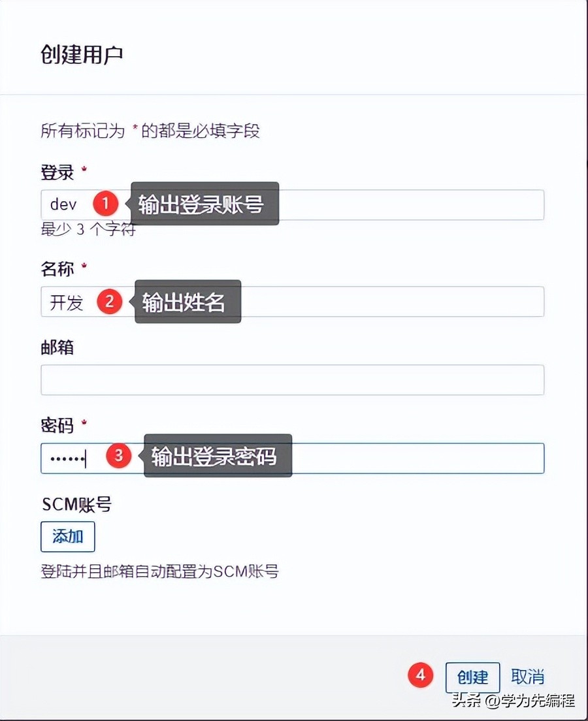Click the red badge numbered 2
Image resolution: width=588 pixels, height=721 pixels.
click(x=110, y=301)
